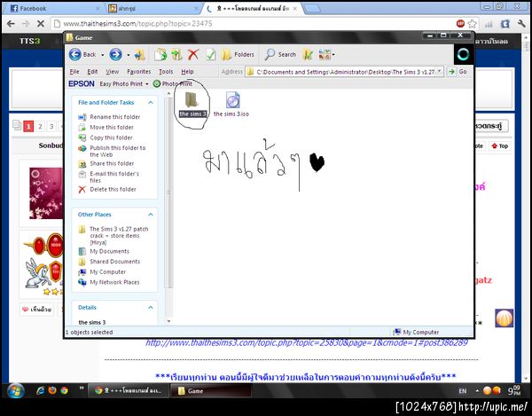532x416 pixels.
Task: Open the View menu
Action: coord(112,72)
